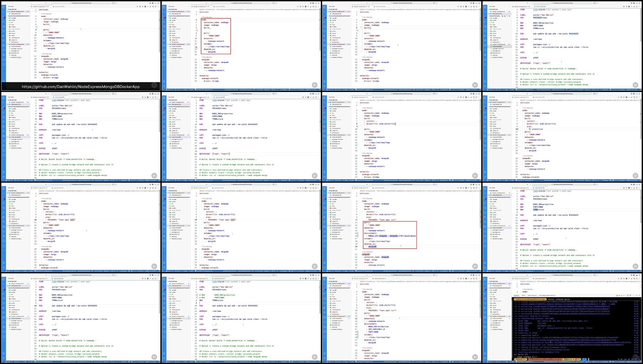Screen dimensions: 643x364
Task: Expand the config folder in the terminal frame's explorer
Action: [494, 292]
